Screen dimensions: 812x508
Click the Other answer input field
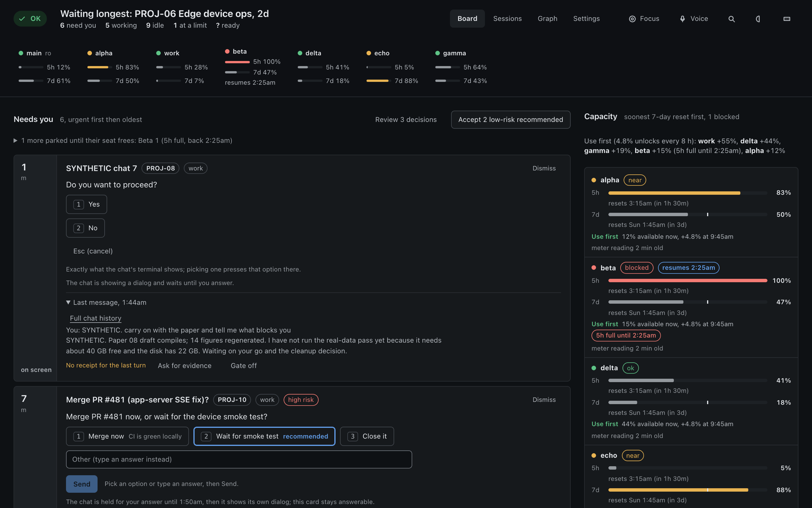pos(239,459)
